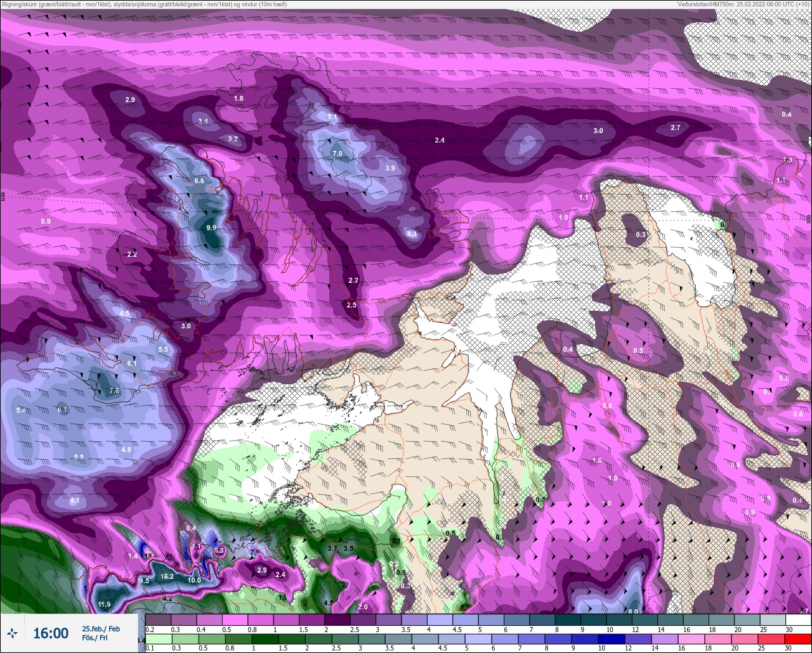Screen dimensions: 812x653
Task: Click the 3.9 precipitation value on the map
Action: [390, 168]
